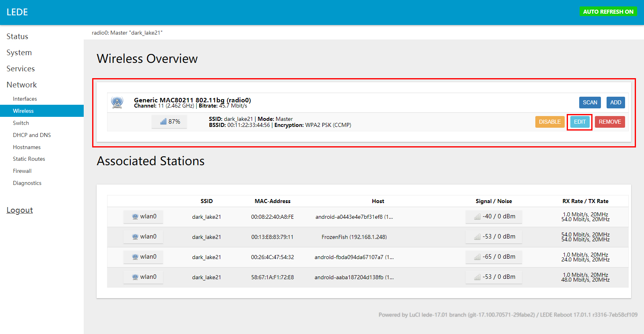Open the Interfaces page under Network
The height and width of the screenshot is (334, 644).
pyautogui.click(x=25, y=99)
